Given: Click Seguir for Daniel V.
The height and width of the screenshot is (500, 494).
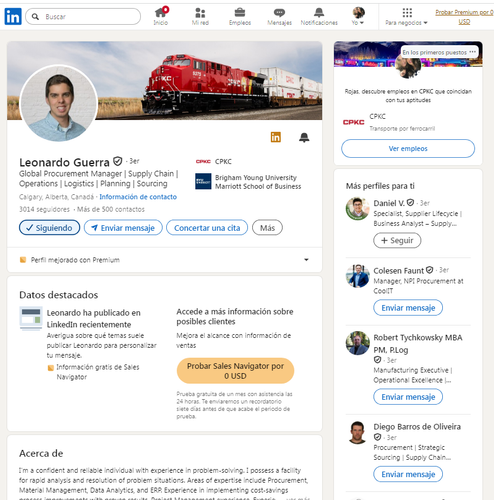Looking at the screenshot, I should click(397, 240).
